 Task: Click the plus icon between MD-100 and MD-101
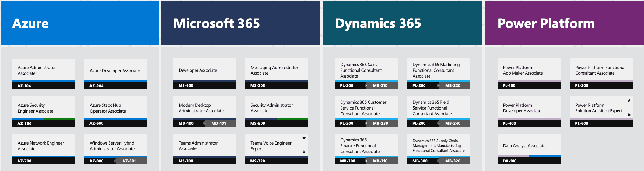pyautogui.click(x=205, y=123)
